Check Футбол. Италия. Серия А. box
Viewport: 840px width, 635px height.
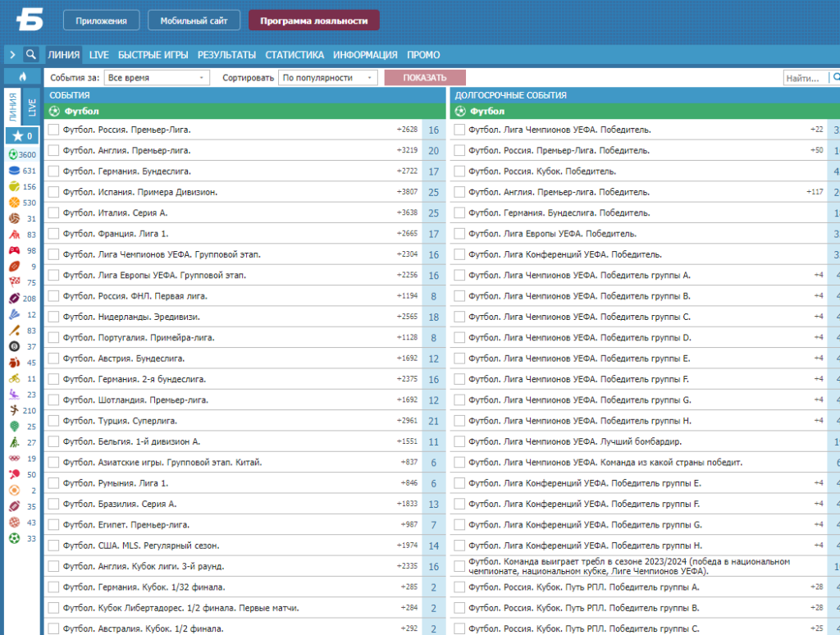[53, 212]
